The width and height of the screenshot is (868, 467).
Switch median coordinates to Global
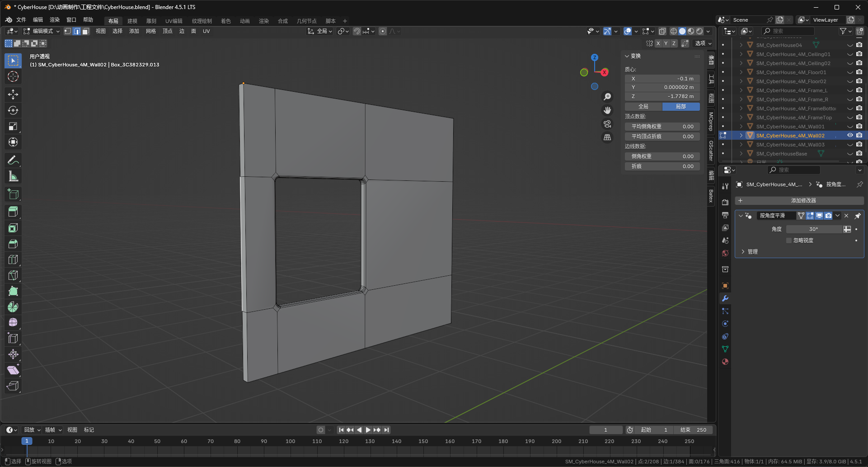click(643, 107)
